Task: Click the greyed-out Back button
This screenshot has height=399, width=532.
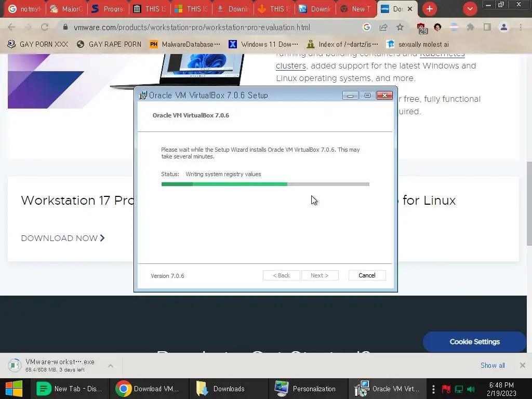Action: click(x=281, y=275)
